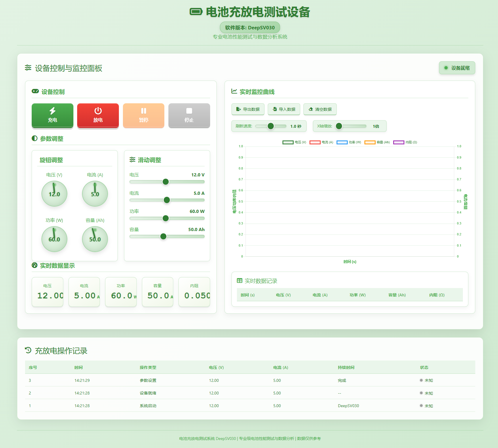Click the green 充电 charge button

click(x=52, y=115)
